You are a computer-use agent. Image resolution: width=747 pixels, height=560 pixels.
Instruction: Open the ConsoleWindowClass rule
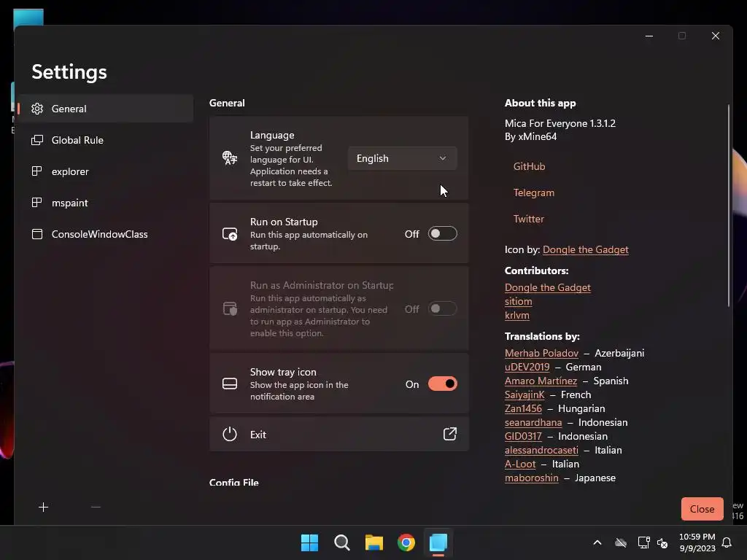click(x=106, y=234)
